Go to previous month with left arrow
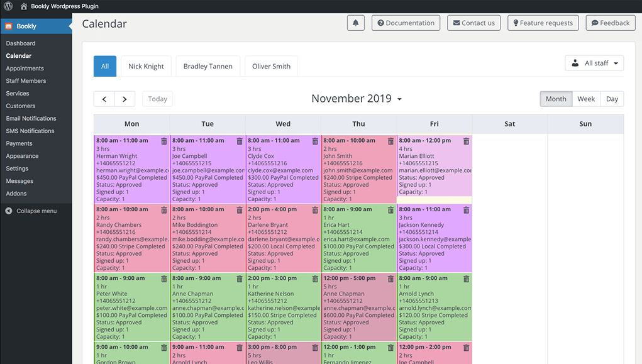Viewport: 642px width, 364px height. click(x=104, y=99)
